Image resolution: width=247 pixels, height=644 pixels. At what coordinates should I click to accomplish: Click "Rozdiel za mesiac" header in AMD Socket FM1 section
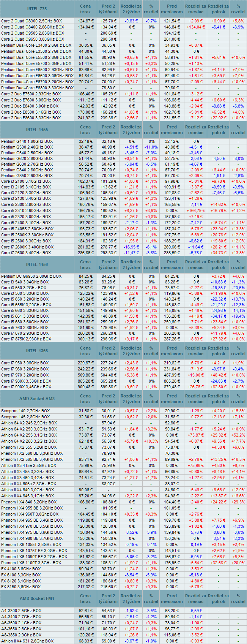click(x=196, y=598)
